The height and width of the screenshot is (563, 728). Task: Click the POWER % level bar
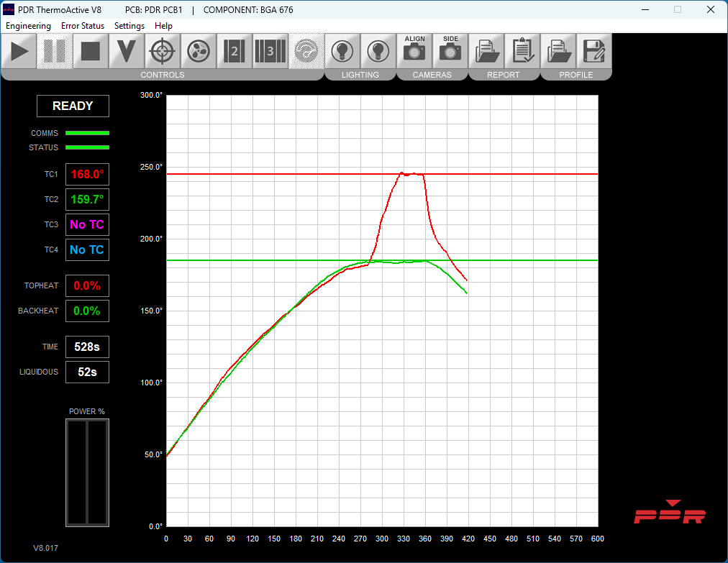click(x=87, y=471)
